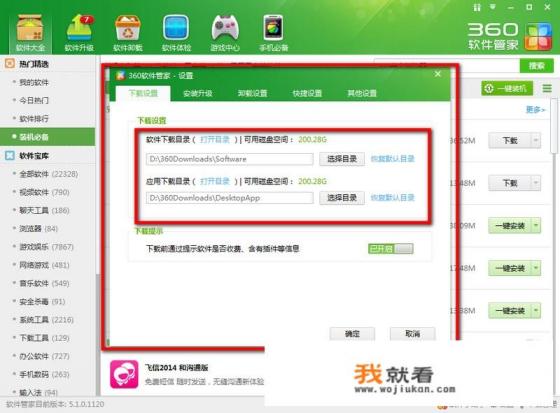Open the 更多> link
This screenshot has height=413, width=560.
pos(535,109)
